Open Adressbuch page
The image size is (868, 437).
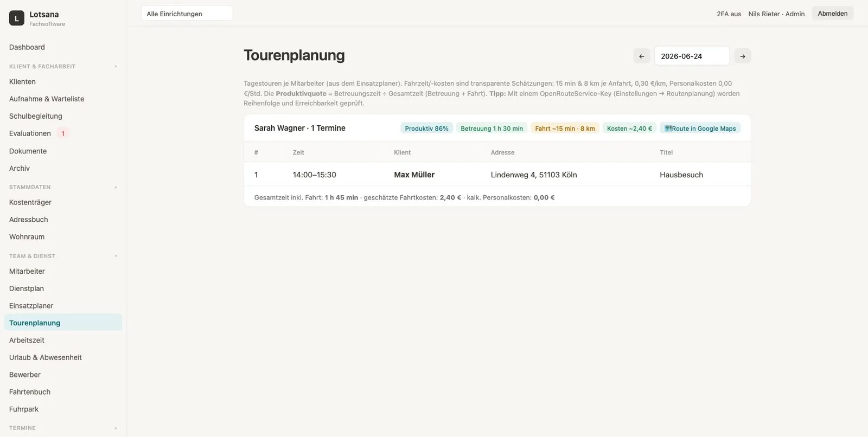click(63, 220)
